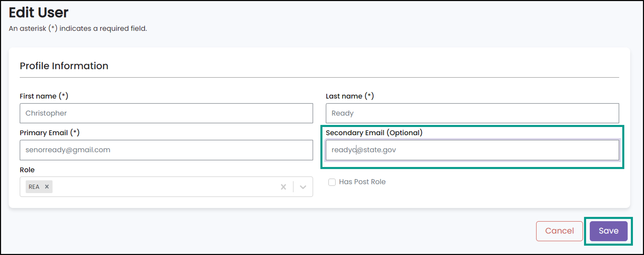Image resolution: width=644 pixels, height=255 pixels.
Task: Cancel editing the user
Action: [x=559, y=231]
